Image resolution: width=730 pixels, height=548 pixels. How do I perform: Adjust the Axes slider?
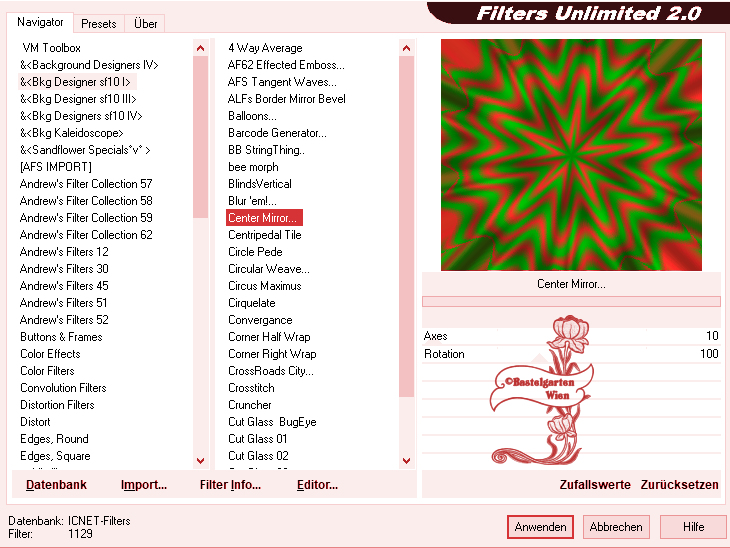pos(571,336)
